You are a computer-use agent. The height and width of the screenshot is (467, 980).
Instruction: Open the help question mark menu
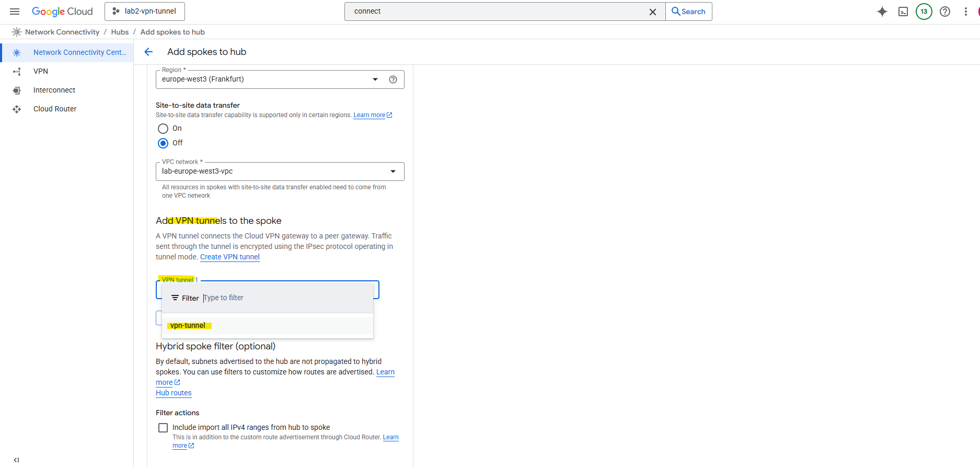[x=945, y=12]
